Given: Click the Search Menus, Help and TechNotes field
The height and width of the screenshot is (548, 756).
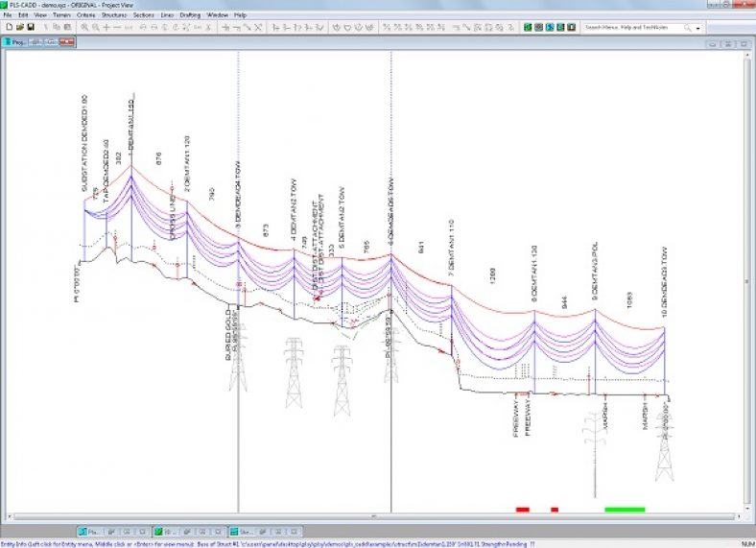Looking at the screenshot, I should 631,28.
